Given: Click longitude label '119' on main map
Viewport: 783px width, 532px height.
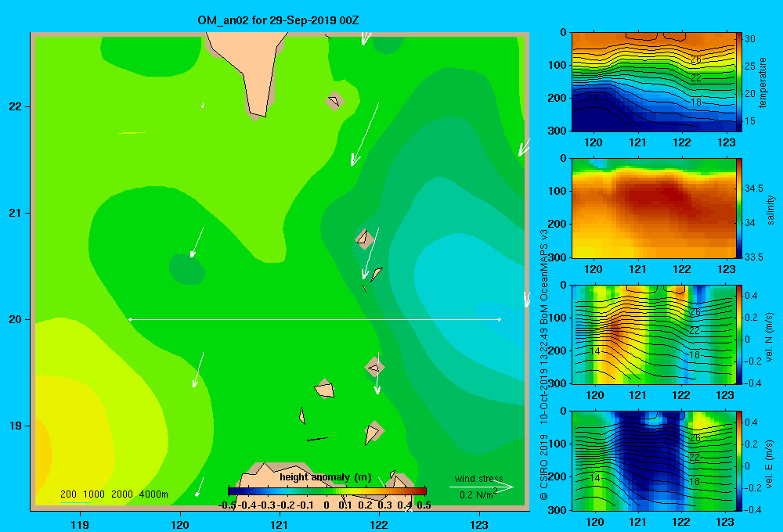Looking at the screenshot, I should click(x=80, y=524).
